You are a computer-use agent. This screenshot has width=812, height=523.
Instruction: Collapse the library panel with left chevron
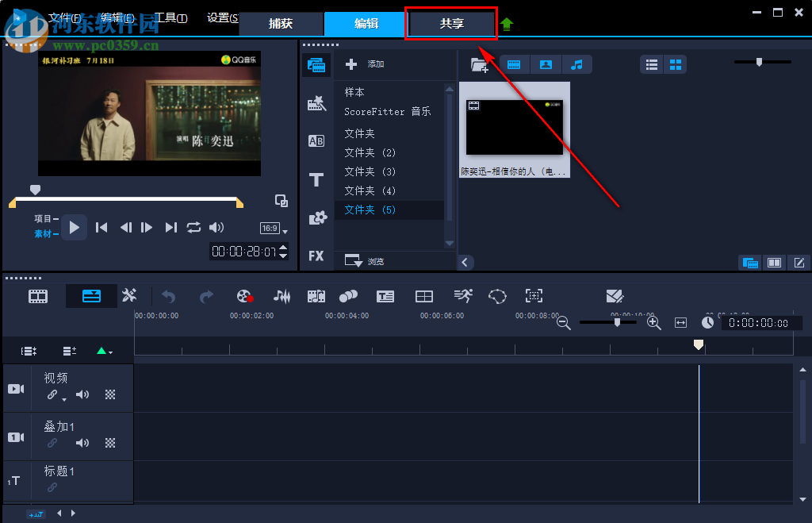[x=465, y=262]
